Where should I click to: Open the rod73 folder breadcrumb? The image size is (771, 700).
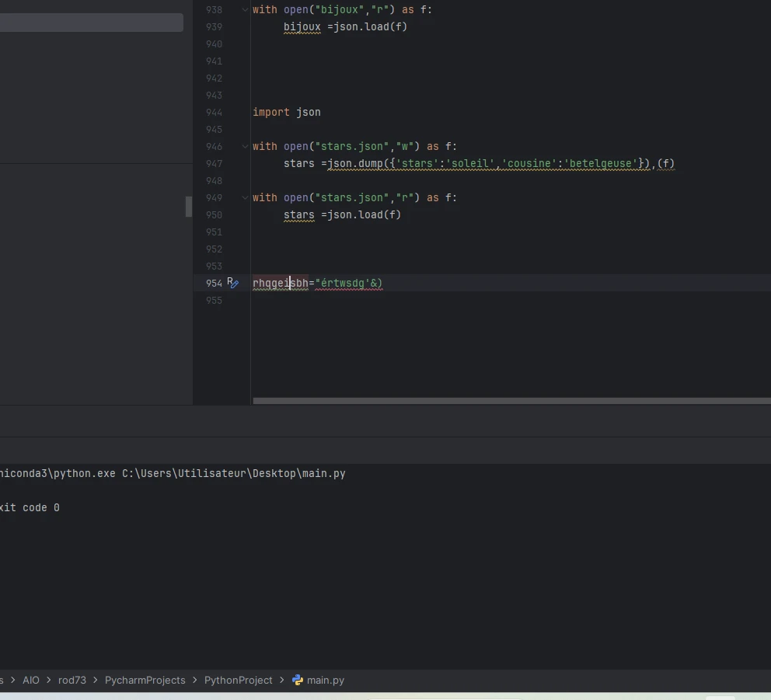tap(72, 680)
